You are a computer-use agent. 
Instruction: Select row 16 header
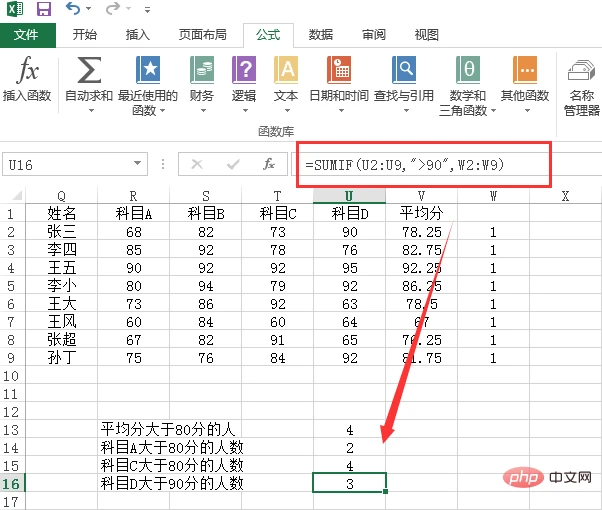click(12, 483)
